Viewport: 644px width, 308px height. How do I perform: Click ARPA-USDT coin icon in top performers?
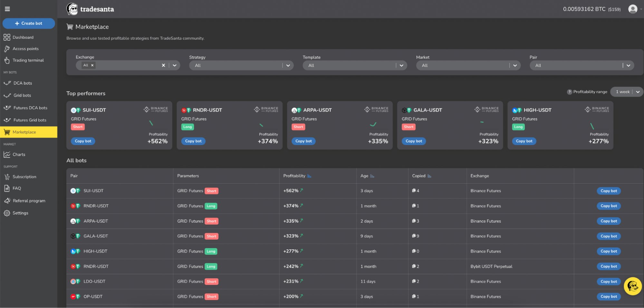click(296, 110)
